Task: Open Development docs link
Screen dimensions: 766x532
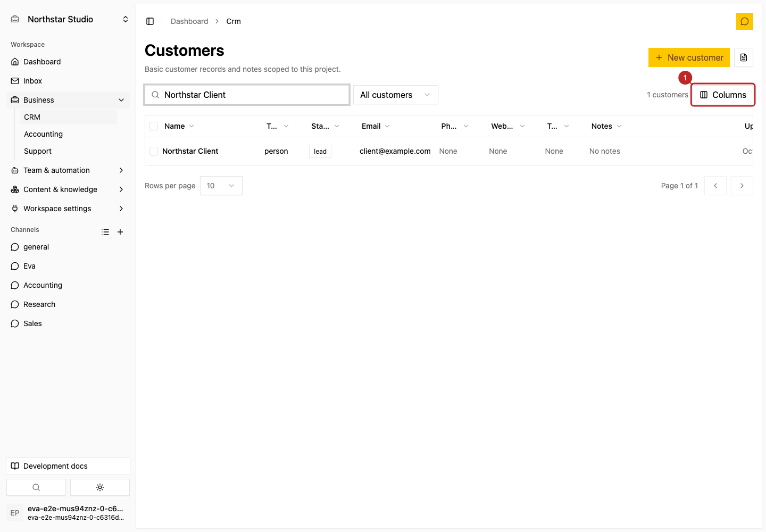Action: click(x=68, y=466)
